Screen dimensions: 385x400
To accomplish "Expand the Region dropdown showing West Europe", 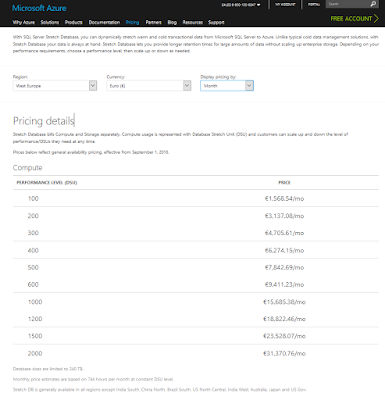I will pos(55,86).
